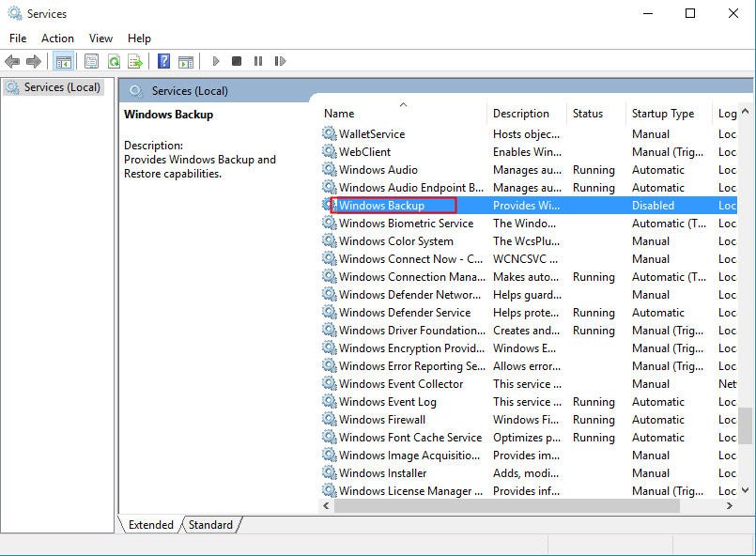Click the blue Help toolbar icon
Screen dimensions: 756x556
point(163,61)
